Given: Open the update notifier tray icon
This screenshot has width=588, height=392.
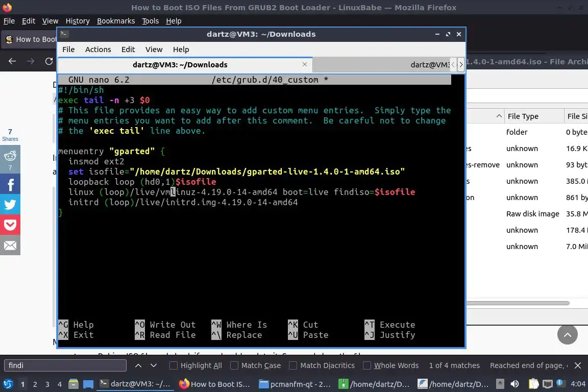Looking at the screenshot, I should [x=560, y=383].
